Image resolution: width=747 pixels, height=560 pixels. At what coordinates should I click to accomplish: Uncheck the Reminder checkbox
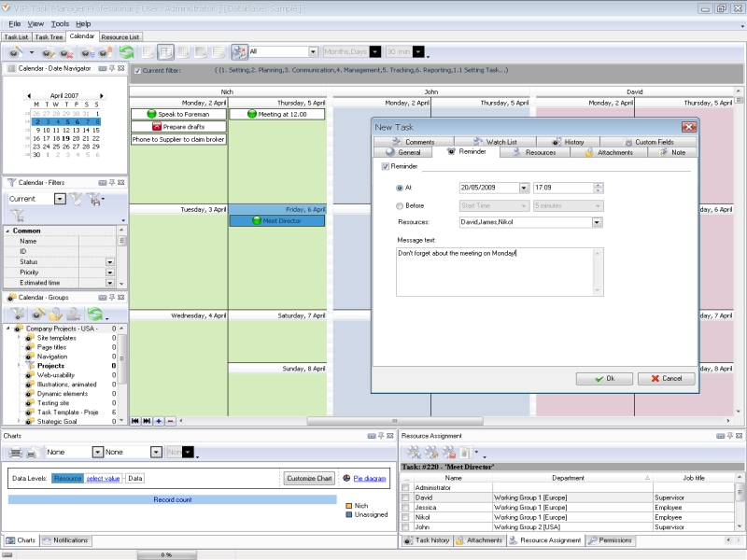(386, 166)
